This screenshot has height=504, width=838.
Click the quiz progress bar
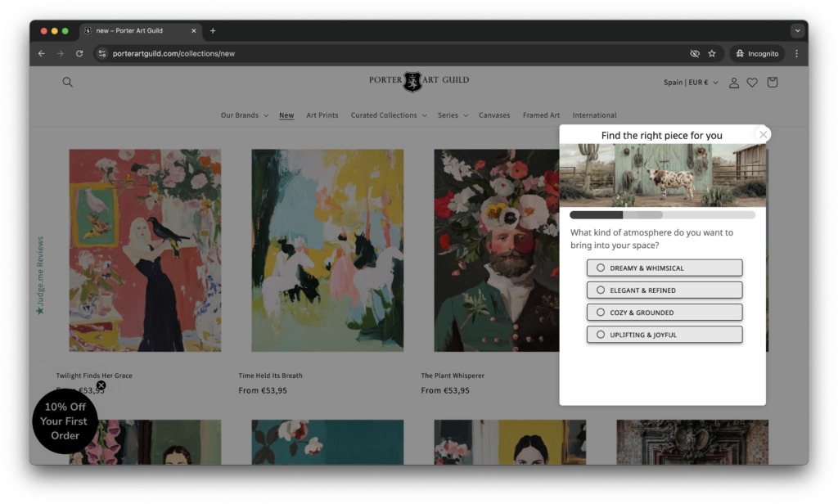click(663, 214)
